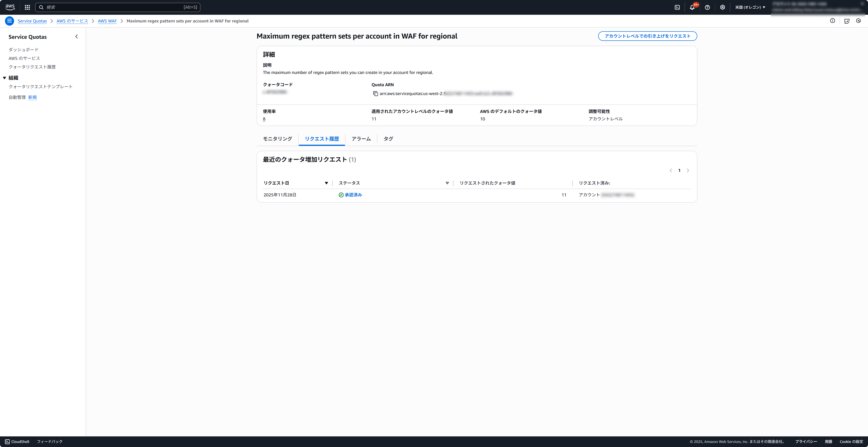Click アカウントレベルでの引き上げをリクエスト button
The height and width of the screenshot is (447, 868).
(647, 36)
